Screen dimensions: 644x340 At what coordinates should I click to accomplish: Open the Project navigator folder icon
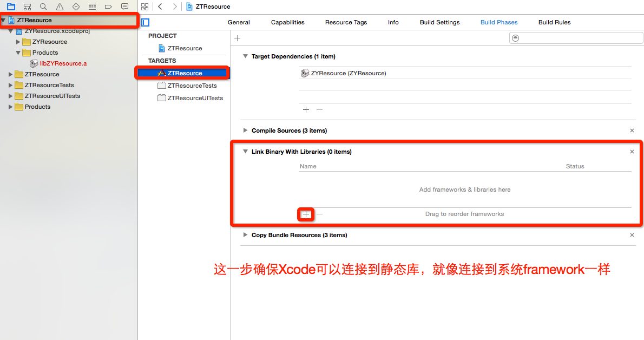[11, 6]
